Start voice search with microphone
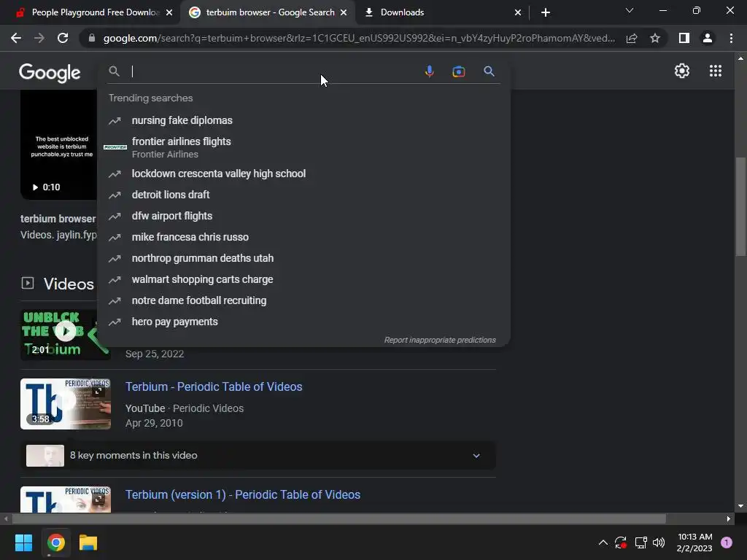The width and height of the screenshot is (747, 560). [x=429, y=71]
